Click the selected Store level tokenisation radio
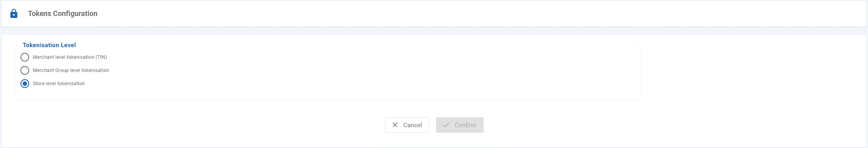868x148 pixels. point(25,84)
